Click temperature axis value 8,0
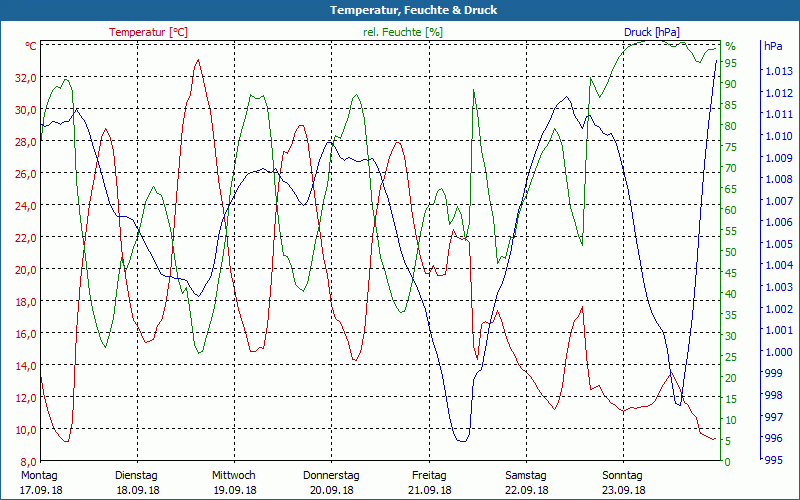 pyautogui.click(x=30, y=461)
